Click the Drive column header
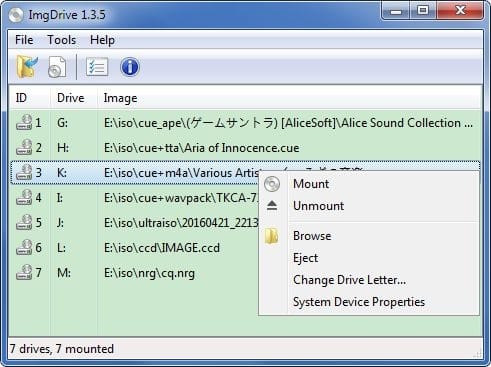 tap(70, 98)
